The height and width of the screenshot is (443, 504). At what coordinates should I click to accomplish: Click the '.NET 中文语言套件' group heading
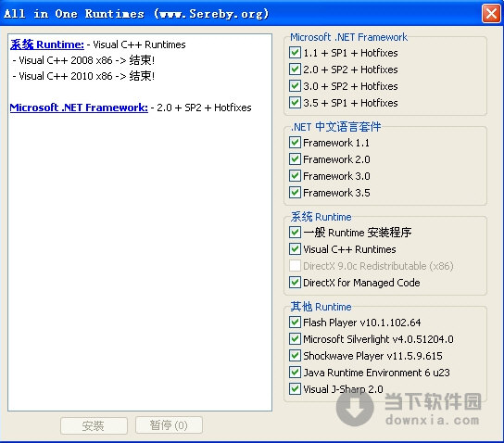(336, 127)
